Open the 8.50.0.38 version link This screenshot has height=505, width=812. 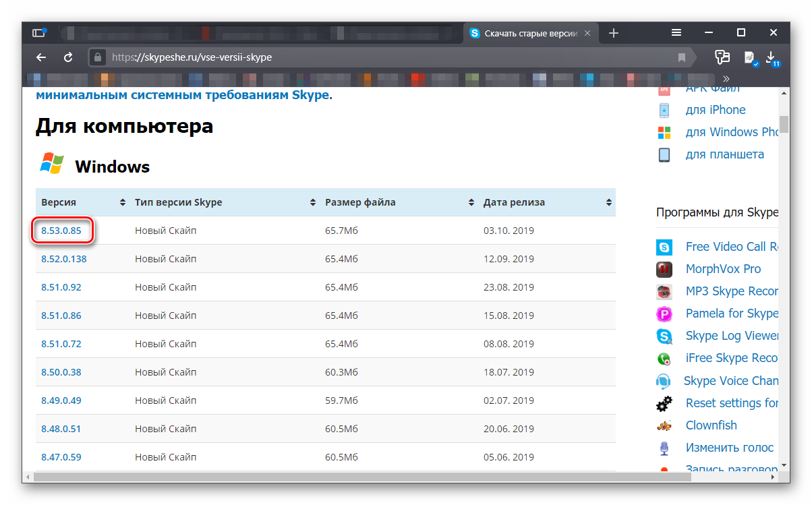61,372
